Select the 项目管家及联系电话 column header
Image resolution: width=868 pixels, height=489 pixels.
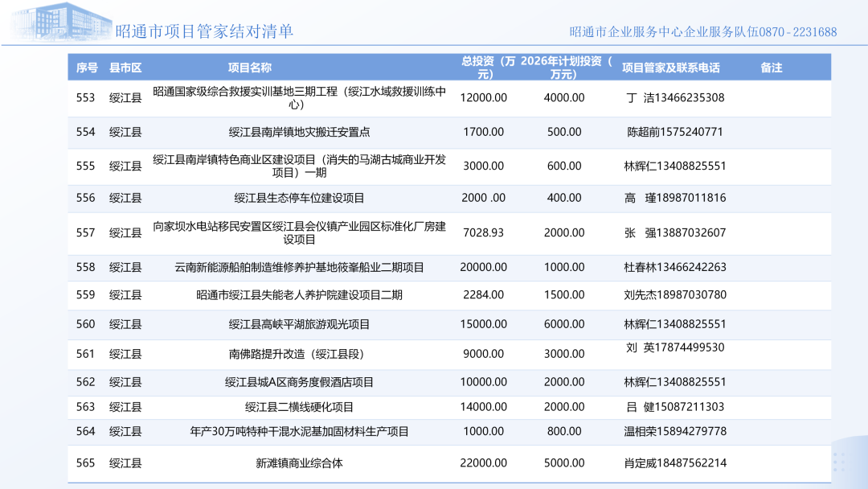coord(671,68)
